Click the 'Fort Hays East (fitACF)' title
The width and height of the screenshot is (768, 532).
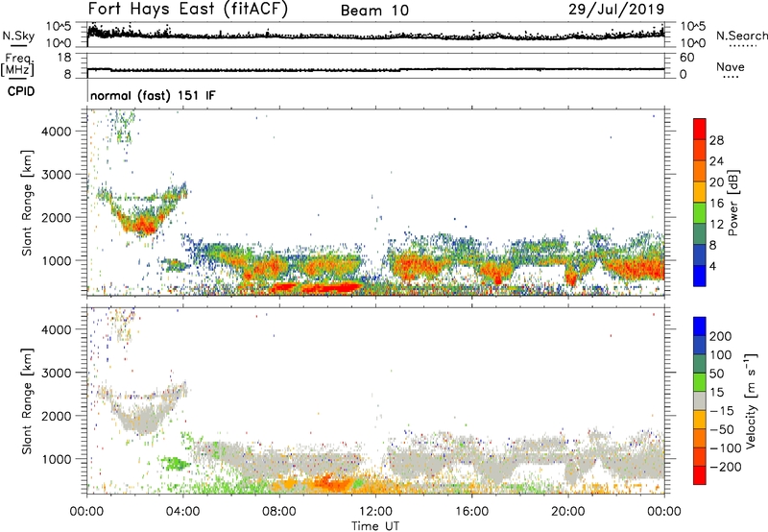pyautogui.click(x=187, y=9)
